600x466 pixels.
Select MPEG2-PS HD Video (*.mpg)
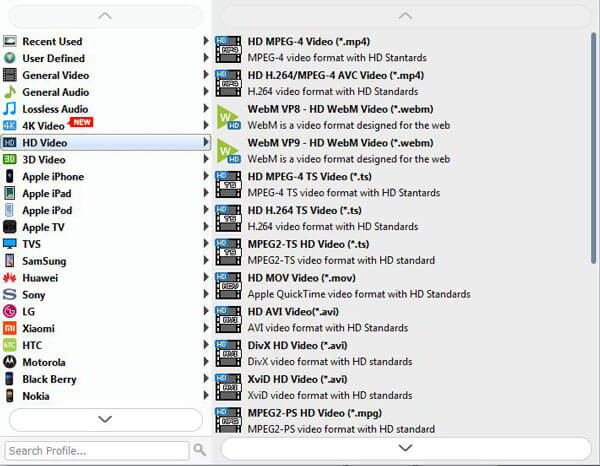click(401, 420)
